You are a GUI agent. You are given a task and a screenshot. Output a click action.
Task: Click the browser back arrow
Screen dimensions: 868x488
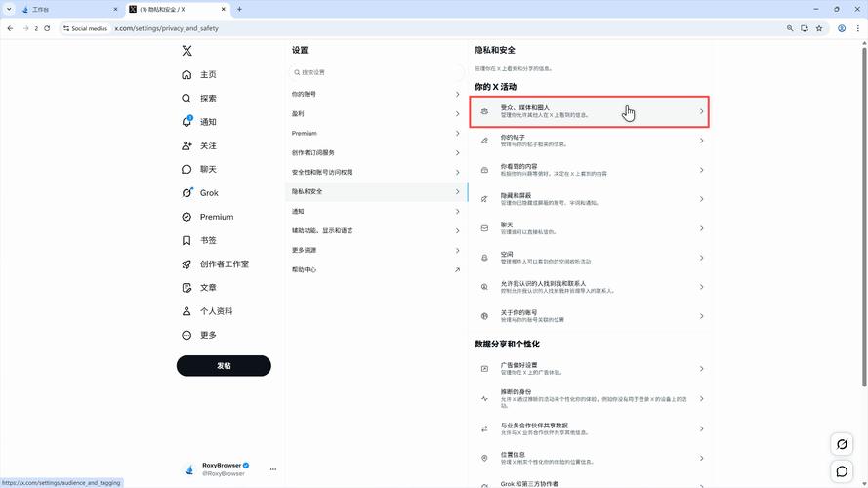click(10, 28)
